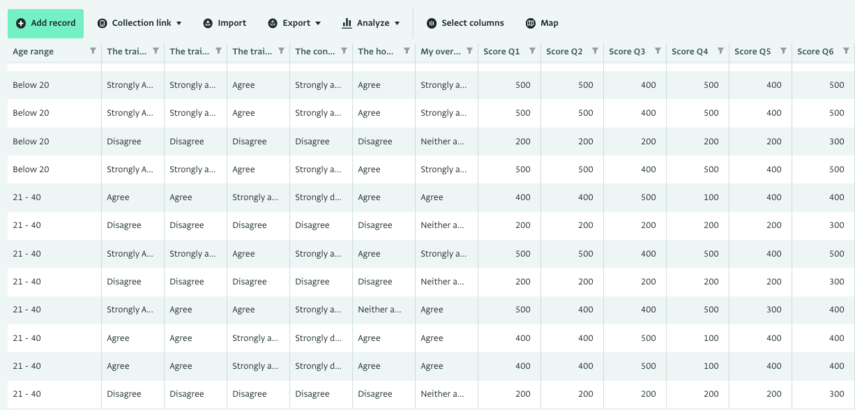This screenshot has height=410, width=855.
Task: Click the Add record button
Action: pos(46,23)
